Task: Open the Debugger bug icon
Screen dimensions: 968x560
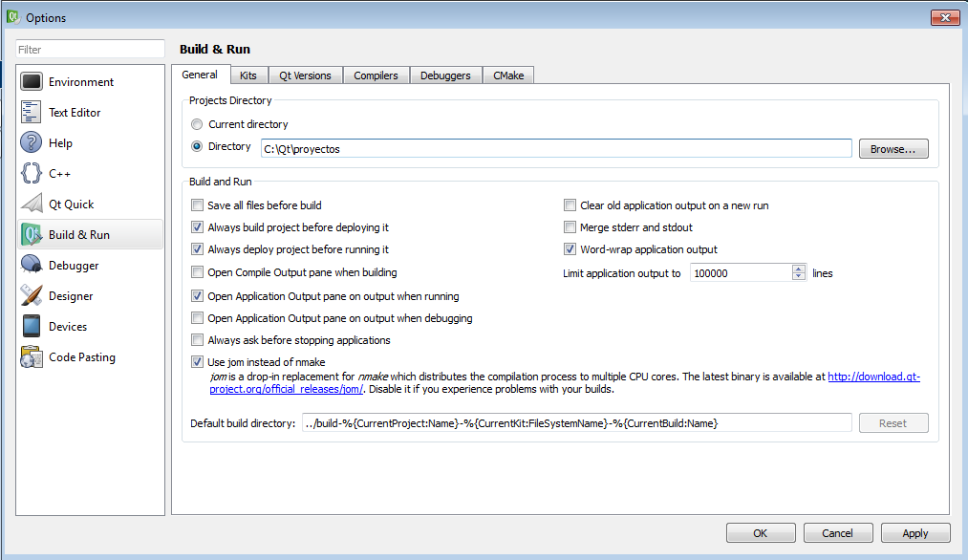Action: point(32,265)
